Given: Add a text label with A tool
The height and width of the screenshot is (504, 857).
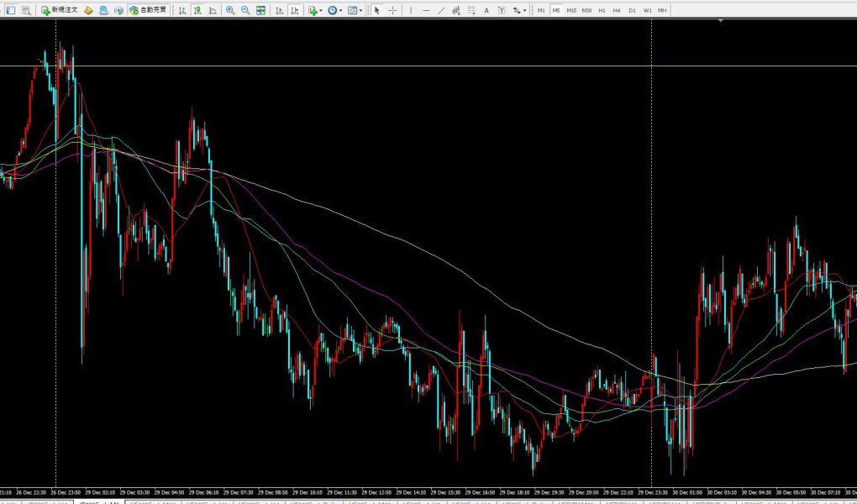Looking at the screenshot, I should (x=486, y=10).
